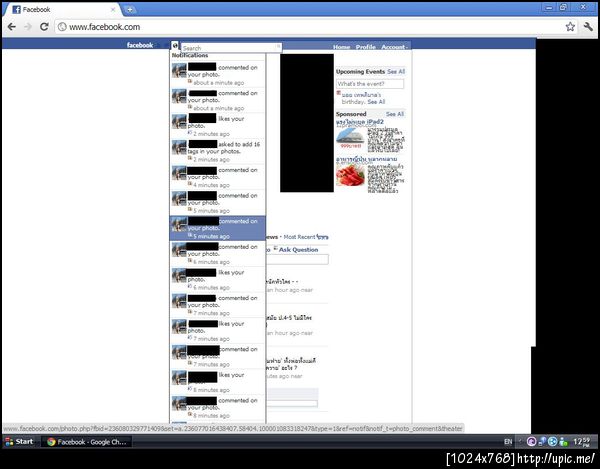Close the Facebook browser tab
Viewport: 600px width, 469px height.
(113, 10)
